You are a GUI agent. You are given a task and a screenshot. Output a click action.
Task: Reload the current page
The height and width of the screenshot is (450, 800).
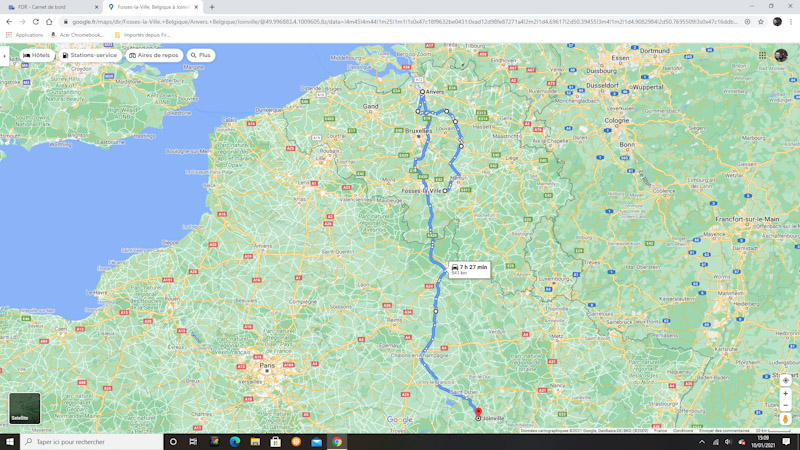coord(36,21)
